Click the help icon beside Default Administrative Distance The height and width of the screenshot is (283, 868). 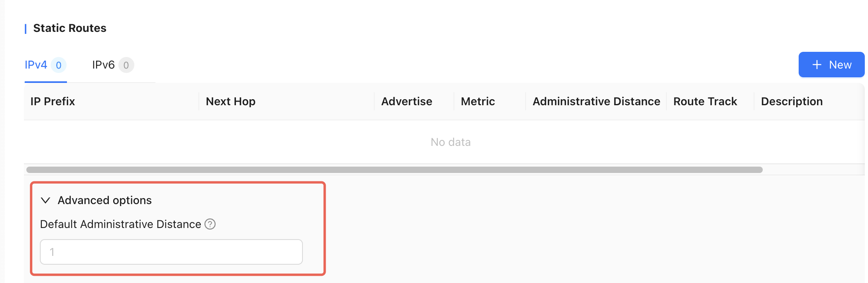[210, 224]
